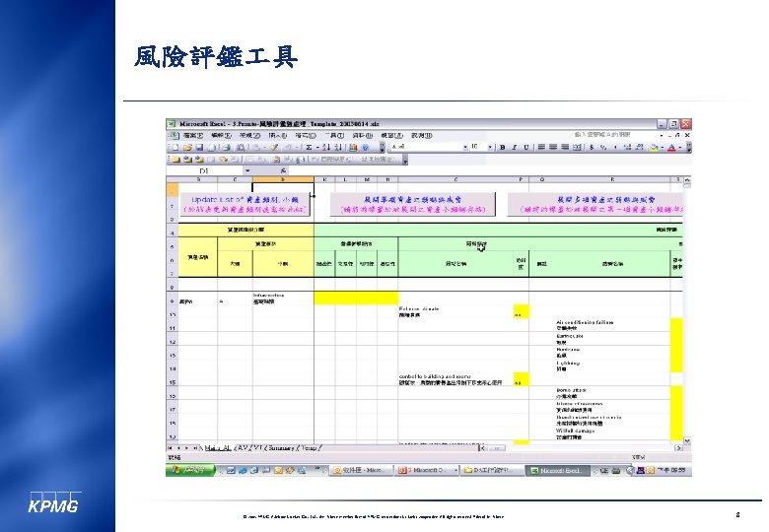Click the Merge and Center icon
The width and height of the screenshot is (769, 532).
pyautogui.click(x=577, y=147)
